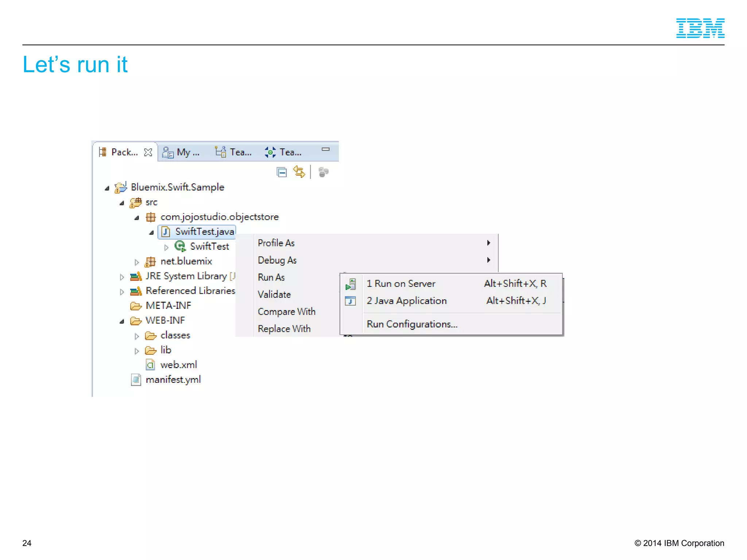Click the Referenced Libraries icon

pyautogui.click(x=136, y=291)
